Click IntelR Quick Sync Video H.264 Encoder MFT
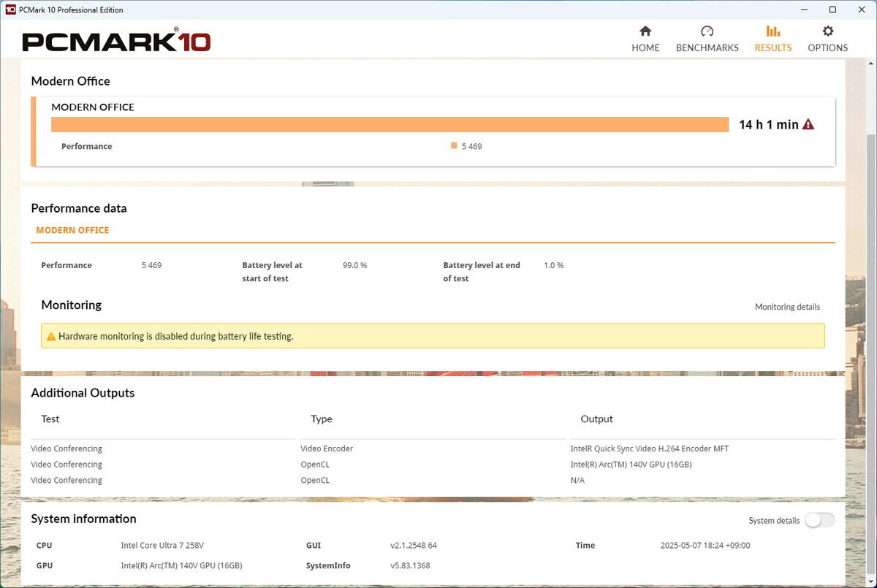The width and height of the screenshot is (877, 588). (x=650, y=448)
